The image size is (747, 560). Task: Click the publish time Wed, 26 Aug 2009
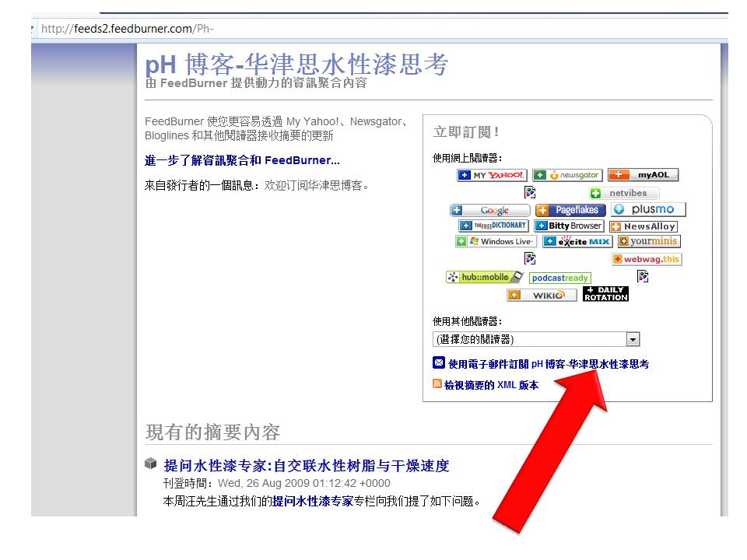point(304,483)
